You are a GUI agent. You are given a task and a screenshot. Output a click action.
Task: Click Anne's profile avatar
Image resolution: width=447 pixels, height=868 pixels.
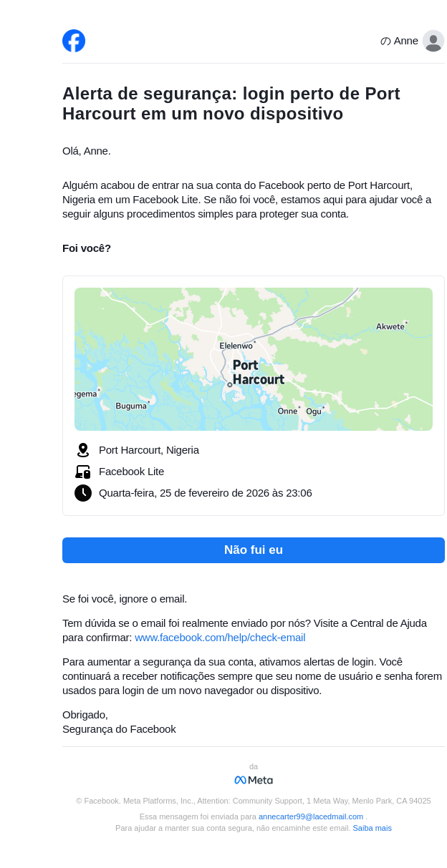(x=433, y=41)
